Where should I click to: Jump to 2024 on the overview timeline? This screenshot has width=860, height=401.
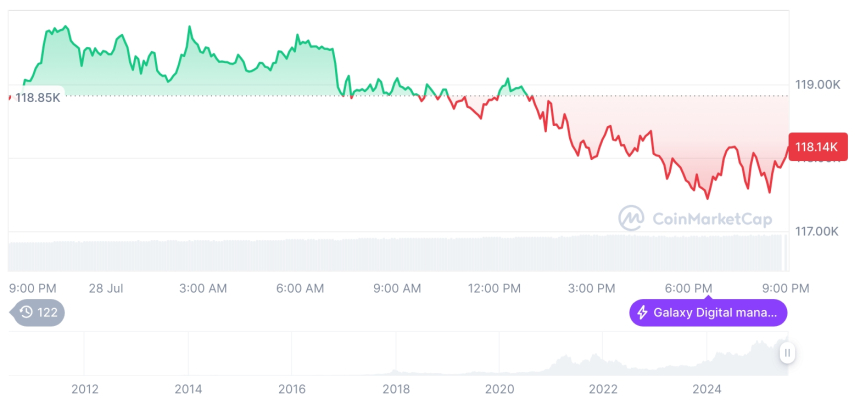point(706,388)
